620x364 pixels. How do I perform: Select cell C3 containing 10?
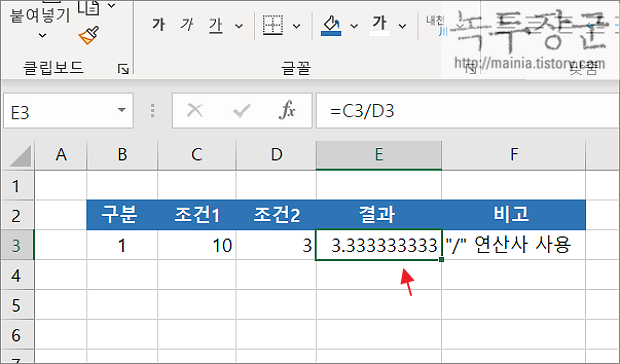tap(197, 245)
